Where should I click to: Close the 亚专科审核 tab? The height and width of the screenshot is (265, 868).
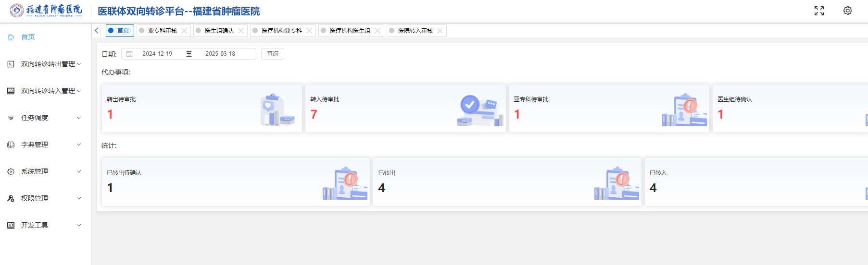(x=184, y=31)
